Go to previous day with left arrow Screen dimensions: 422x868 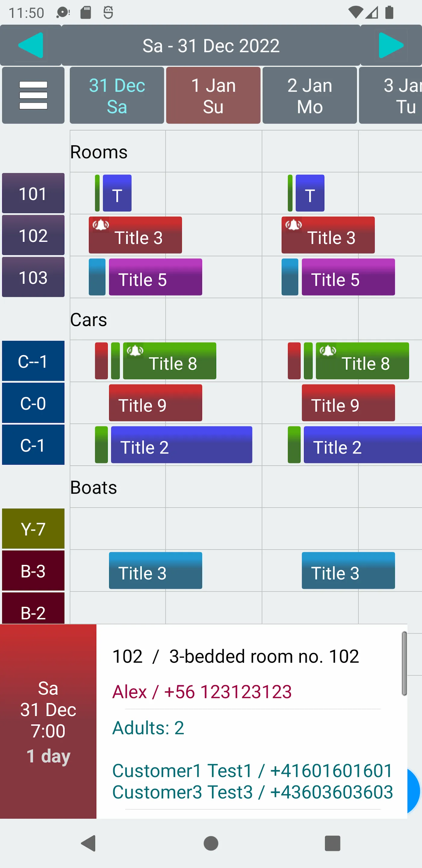click(31, 45)
